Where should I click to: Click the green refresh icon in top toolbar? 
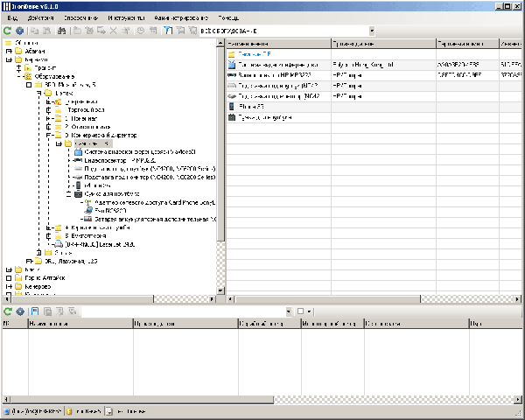pyautogui.click(x=7, y=30)
